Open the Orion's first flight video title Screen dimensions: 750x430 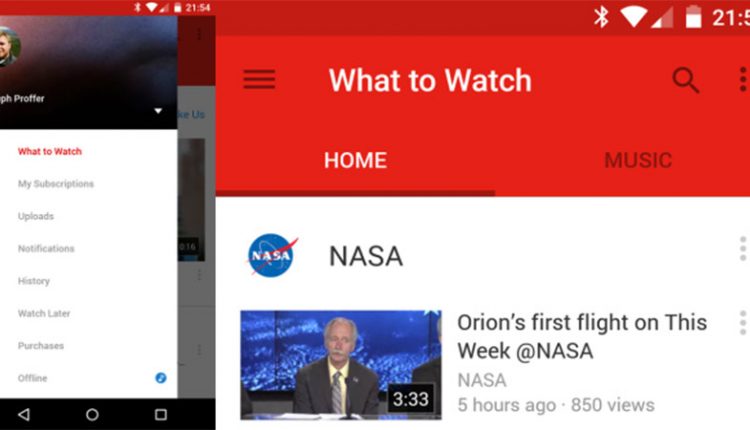coord(582,337)
